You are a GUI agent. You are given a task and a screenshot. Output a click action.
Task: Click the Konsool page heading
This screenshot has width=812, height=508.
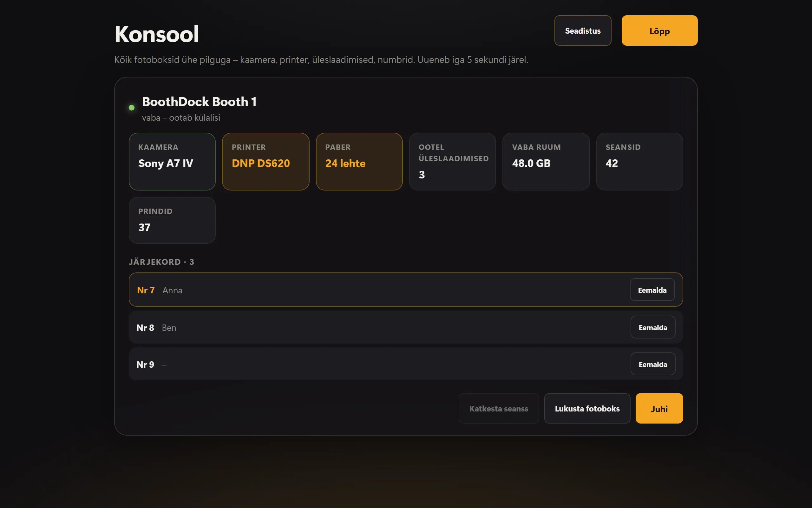pyautogui.click(x=157, y=34)
